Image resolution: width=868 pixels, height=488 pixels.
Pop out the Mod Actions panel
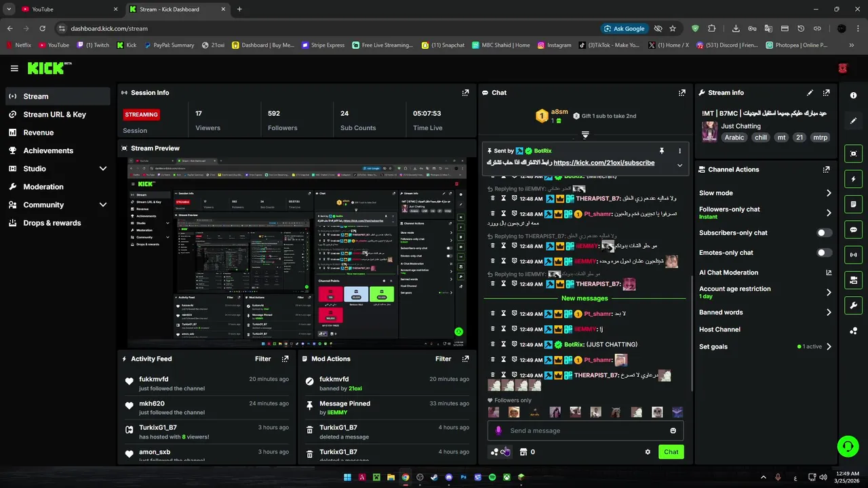pos(465,359)
